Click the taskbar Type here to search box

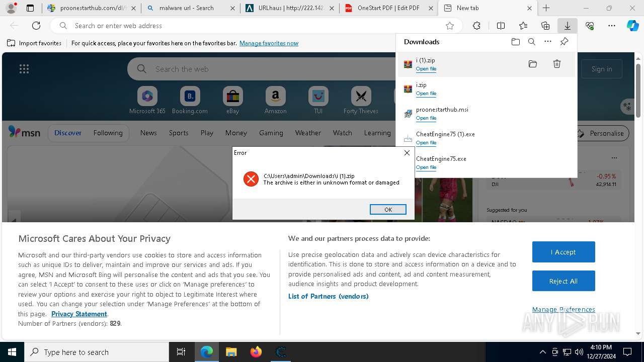[x=97, y=352]
